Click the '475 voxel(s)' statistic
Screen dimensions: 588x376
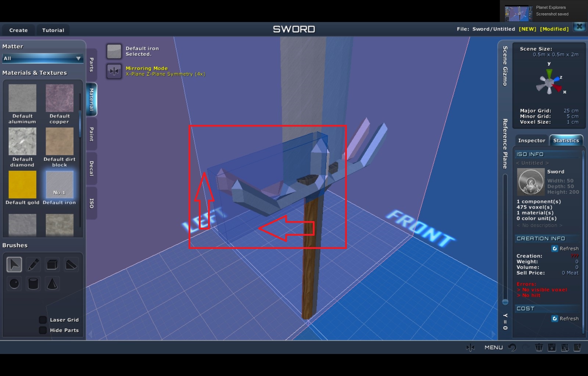pyautogui.click(x=534, y=207)
